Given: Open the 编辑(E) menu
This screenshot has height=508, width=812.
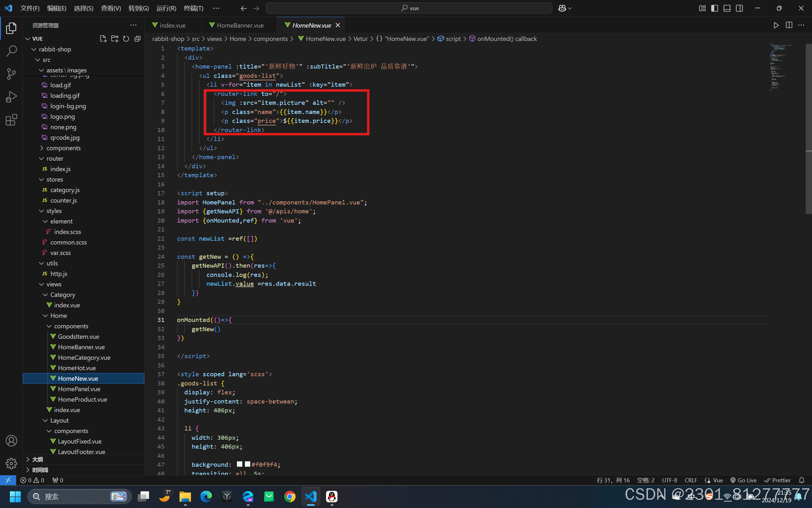Looking at the screenshot, I should point(57,8).
